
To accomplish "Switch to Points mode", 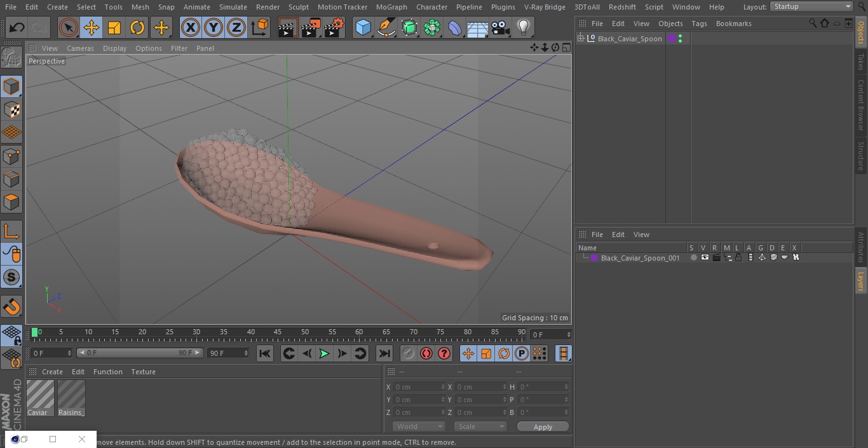I will (11, 156).
